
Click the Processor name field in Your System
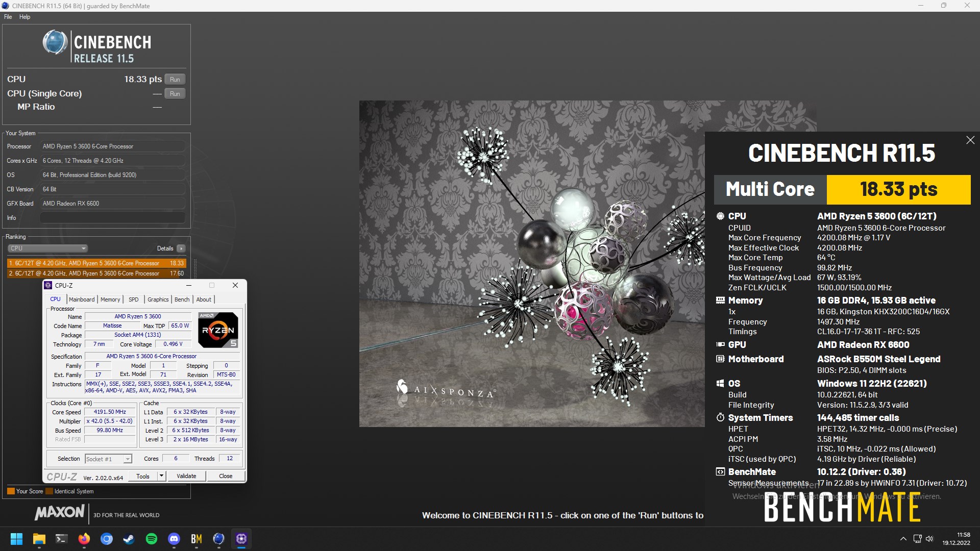click(112, 146)
